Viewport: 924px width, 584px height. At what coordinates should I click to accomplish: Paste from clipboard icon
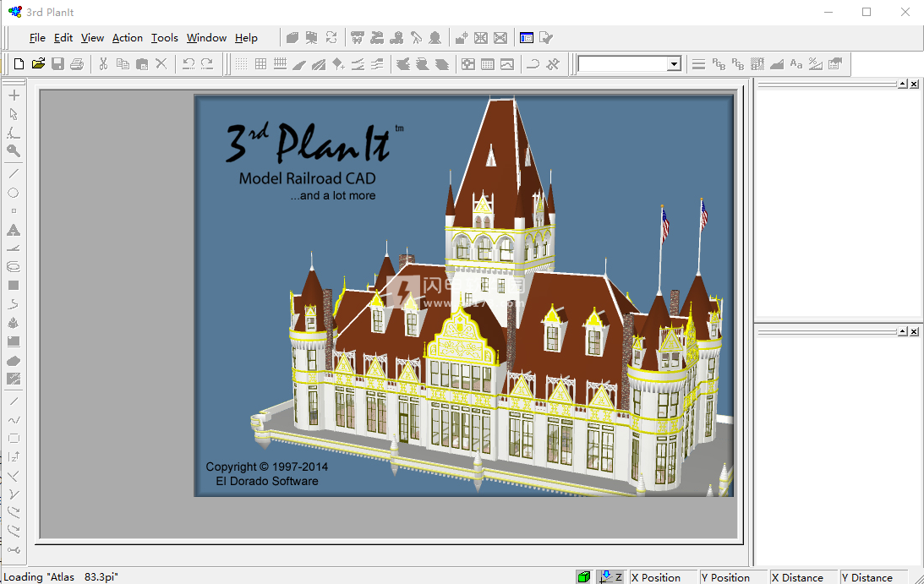coord(142,63)
